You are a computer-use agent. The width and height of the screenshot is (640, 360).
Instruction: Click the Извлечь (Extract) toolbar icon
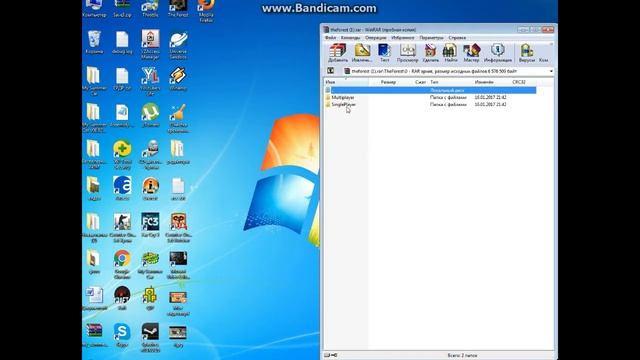pos(362,53)
